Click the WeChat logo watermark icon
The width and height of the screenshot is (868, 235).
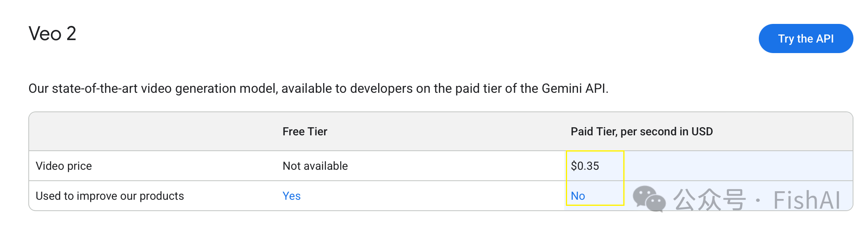[x=649, y=199]
